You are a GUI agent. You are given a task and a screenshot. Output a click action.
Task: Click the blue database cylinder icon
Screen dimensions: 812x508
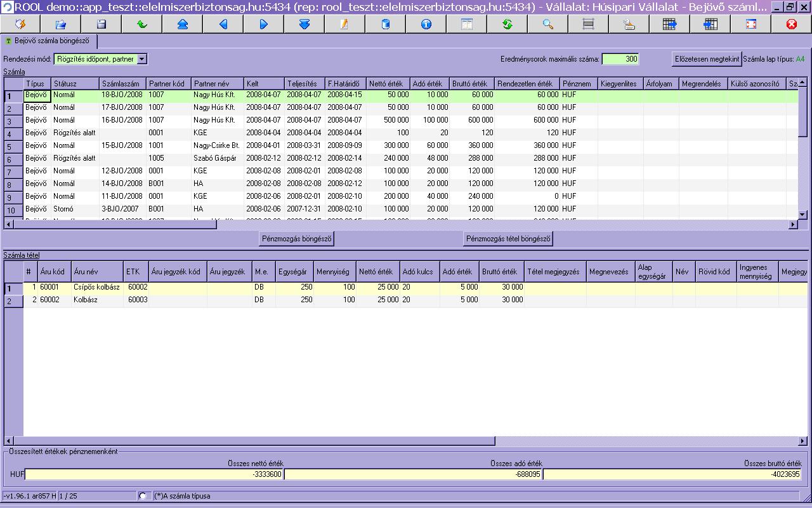pyautogui.click(x=386, y=24)
